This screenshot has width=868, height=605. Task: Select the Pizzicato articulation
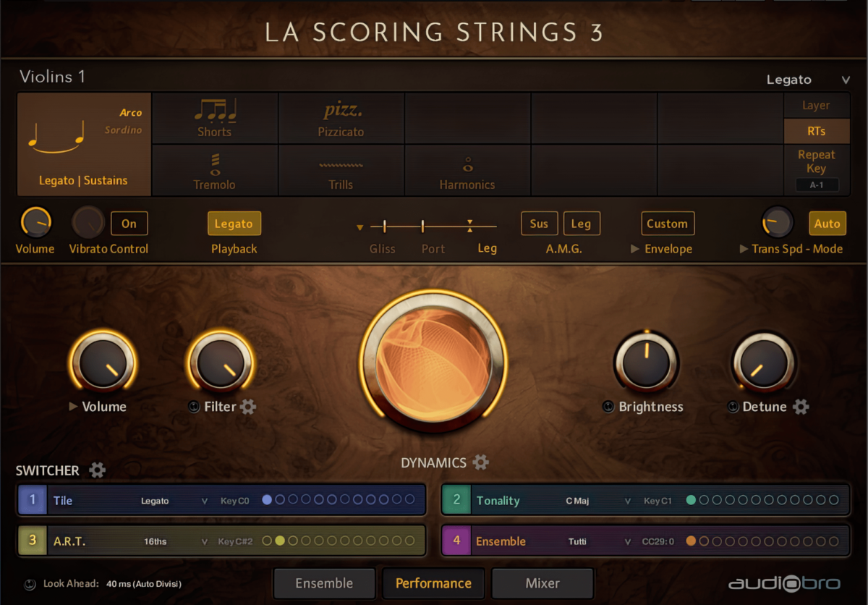pos(341,118)
